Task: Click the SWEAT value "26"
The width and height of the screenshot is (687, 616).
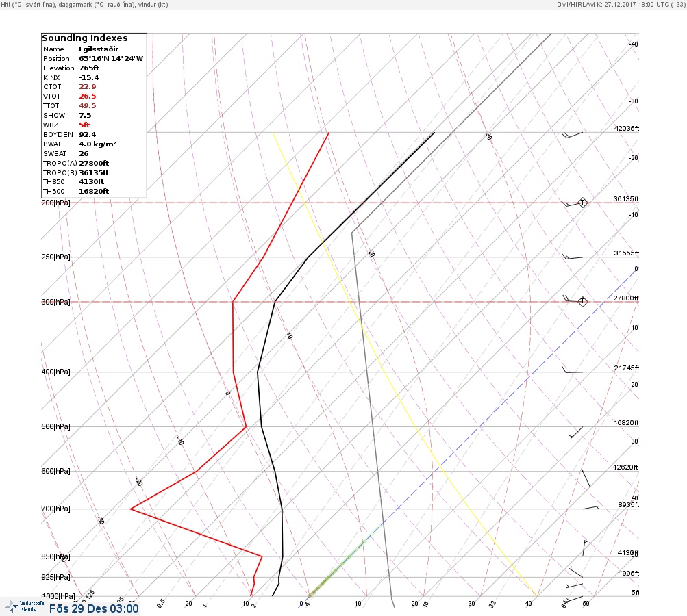Action: (x=84, y=154)
